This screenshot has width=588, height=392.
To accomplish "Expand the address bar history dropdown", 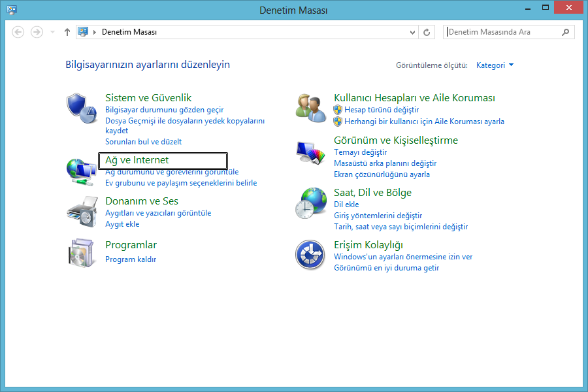I will click(412, 32).
